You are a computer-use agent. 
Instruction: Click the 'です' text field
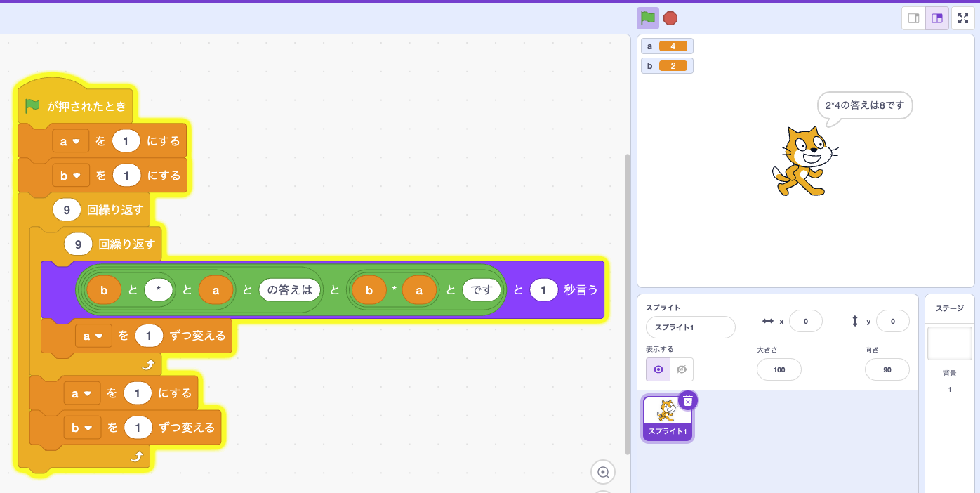click(482, 289)
